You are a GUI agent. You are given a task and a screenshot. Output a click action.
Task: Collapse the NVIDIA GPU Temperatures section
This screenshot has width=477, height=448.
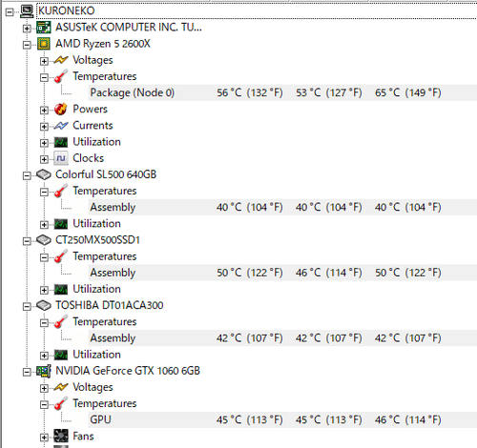pyautogui.click(x=44, y=404)
